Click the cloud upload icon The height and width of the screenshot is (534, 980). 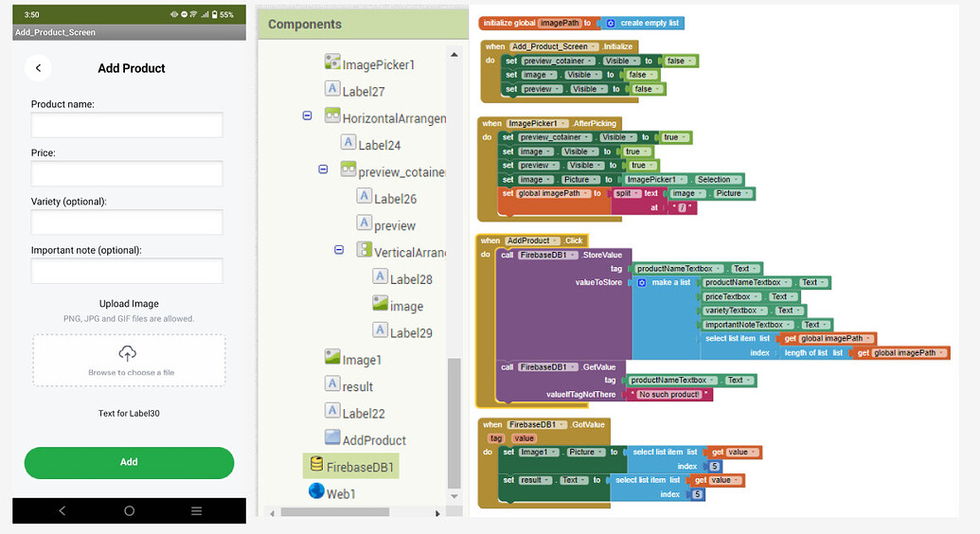click(x=128, y=353)
